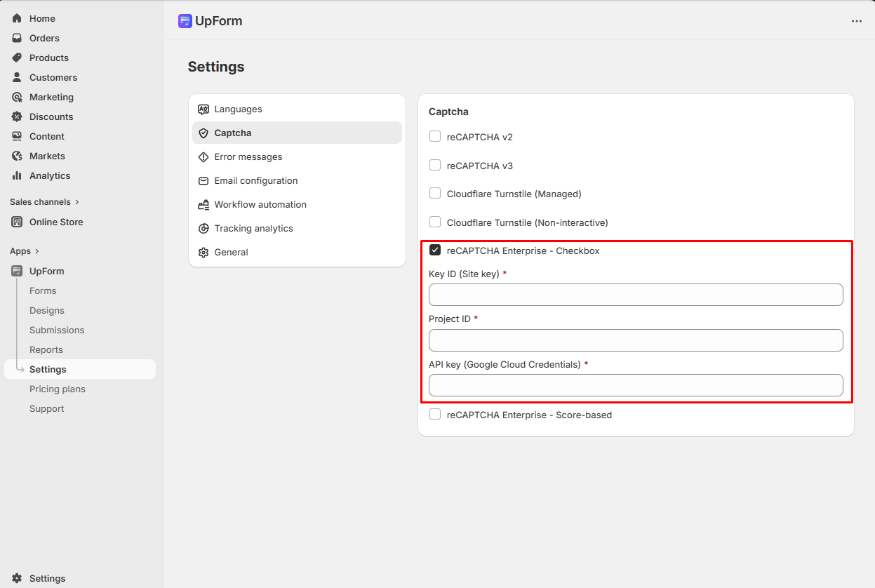
Task: Click the UpForm logo in header
Action: click(x=185, y=21)
